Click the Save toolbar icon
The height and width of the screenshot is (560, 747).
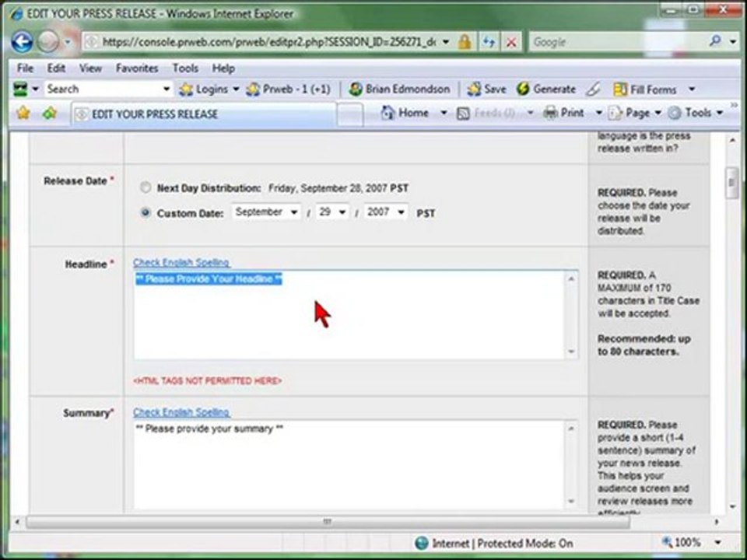pyautogui.click(x=486, y=89)
